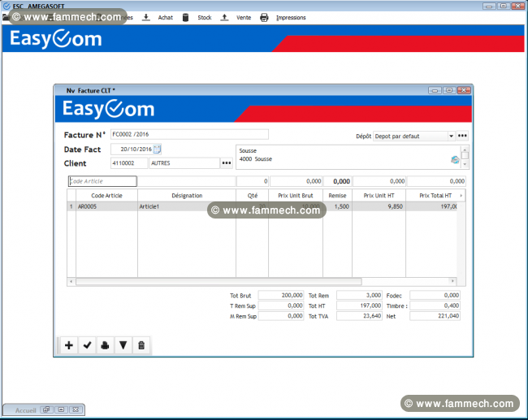Close the Accueil minimized window
Viewport: 528px width, 420px height.
tap(76, 409)
